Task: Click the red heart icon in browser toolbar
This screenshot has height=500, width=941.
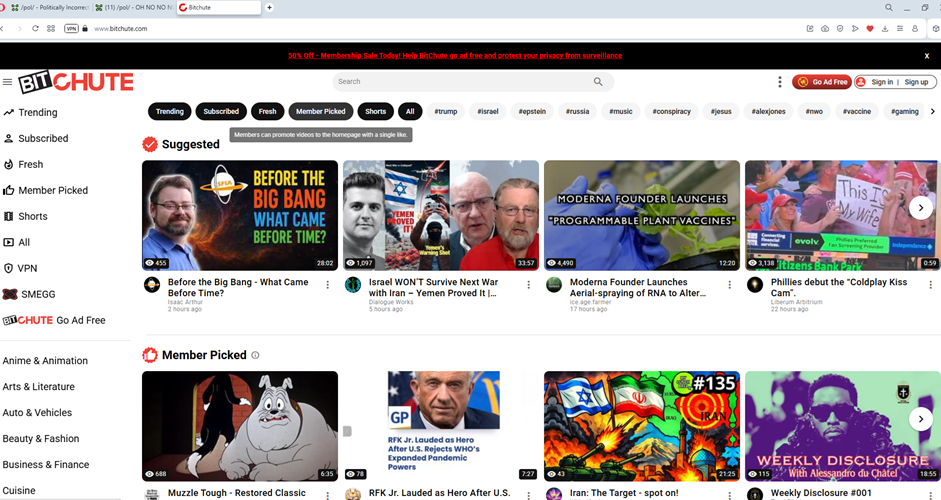Action: [x=870, y=28]
